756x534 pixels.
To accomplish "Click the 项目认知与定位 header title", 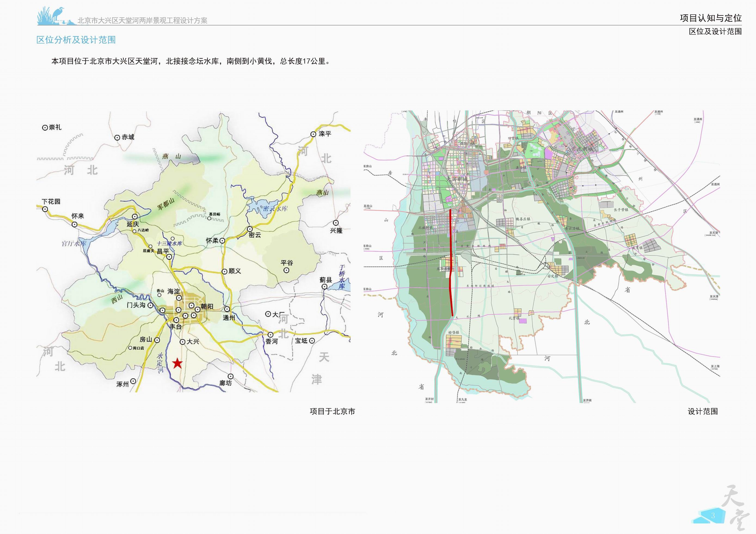I will tap(711, 18).
